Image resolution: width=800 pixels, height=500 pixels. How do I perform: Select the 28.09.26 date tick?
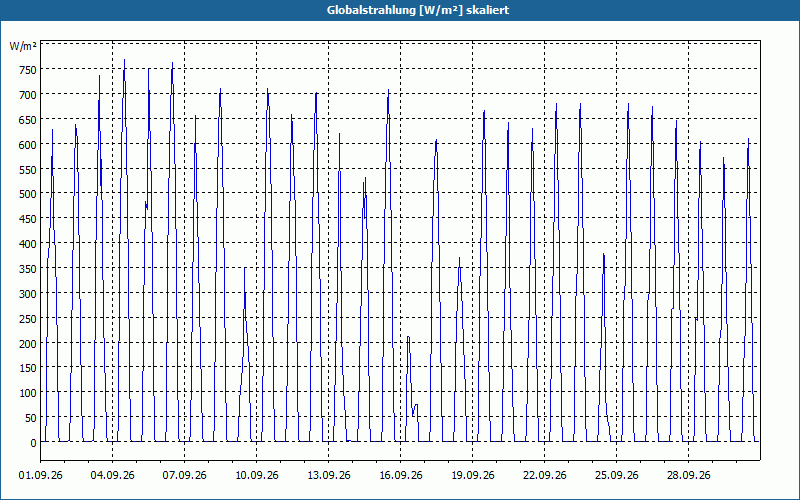pyautogui.click(x=688, y=476)
